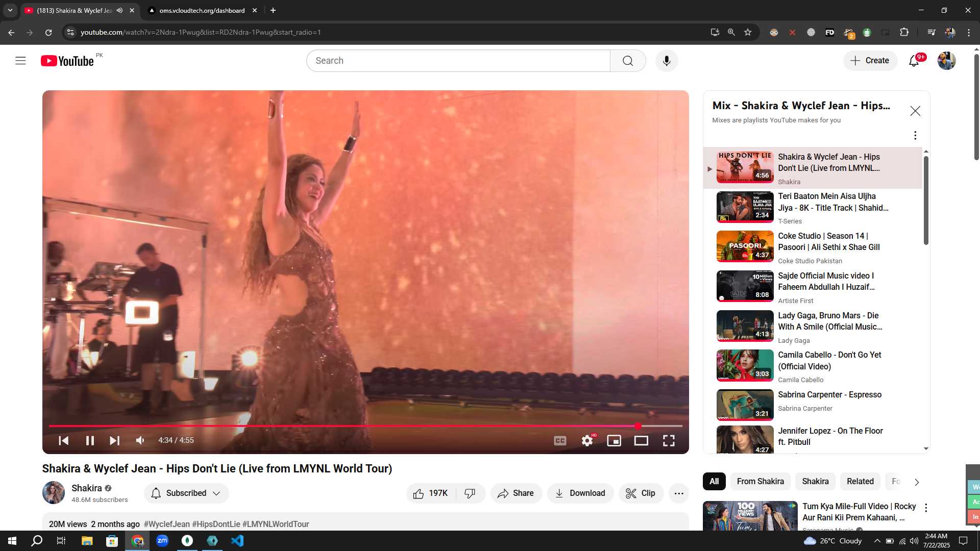Open more actions ellipsis under video

tap(679, 493)
